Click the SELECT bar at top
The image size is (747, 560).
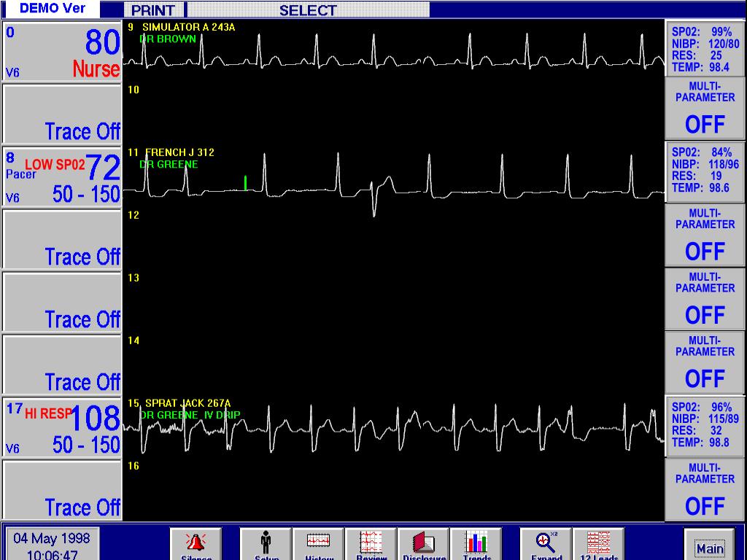tap(308, 10)
